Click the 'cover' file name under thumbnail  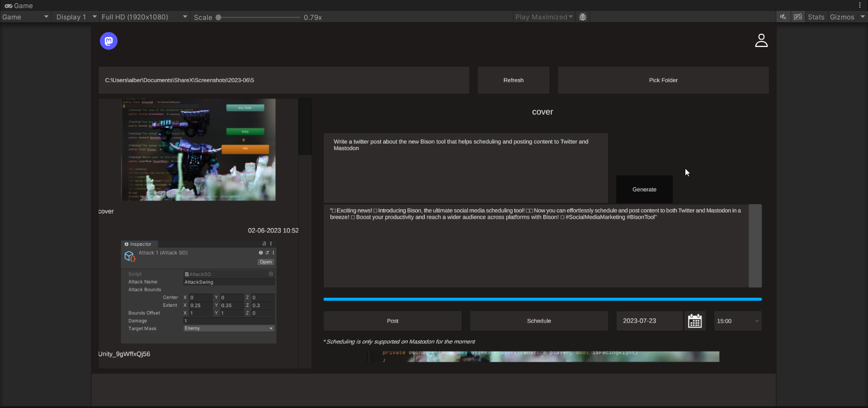coord(106,211)
